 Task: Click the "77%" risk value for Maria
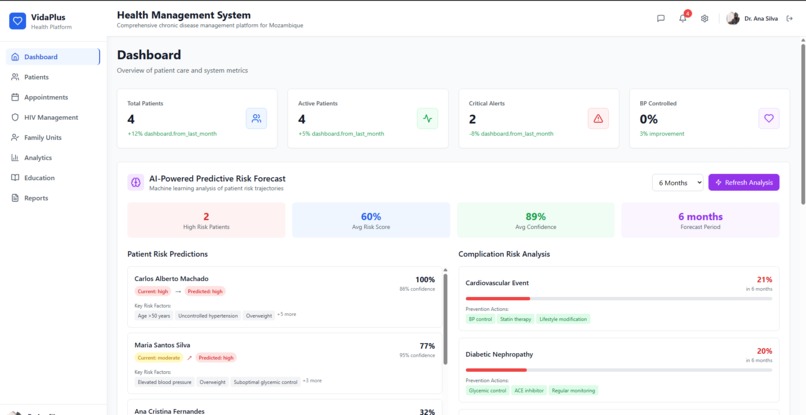pos(427,346)
